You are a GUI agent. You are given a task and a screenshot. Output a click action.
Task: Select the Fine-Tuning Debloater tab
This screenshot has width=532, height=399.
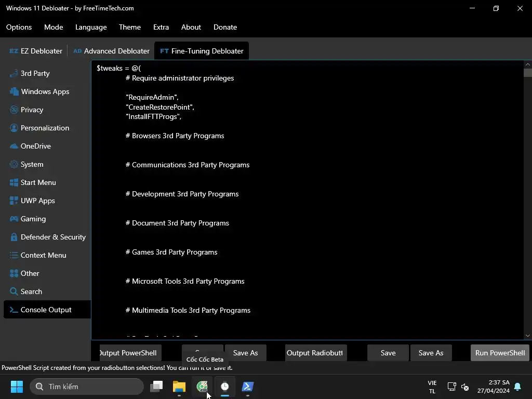click(x=202, y=51)
